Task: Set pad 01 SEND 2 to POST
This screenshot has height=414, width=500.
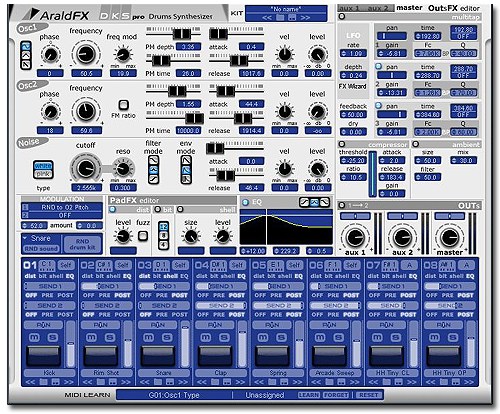Action: coord(65,315)
